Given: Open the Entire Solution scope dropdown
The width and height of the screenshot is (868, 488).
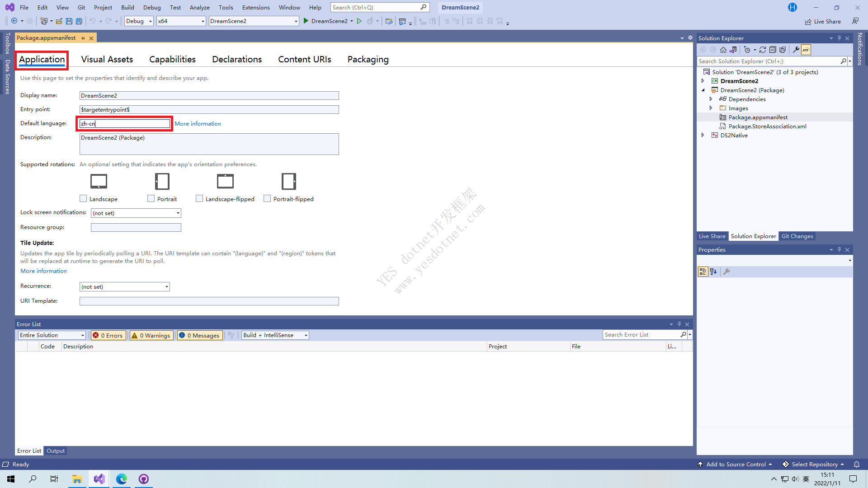Looking at the screenshot, I should [52, 335].
